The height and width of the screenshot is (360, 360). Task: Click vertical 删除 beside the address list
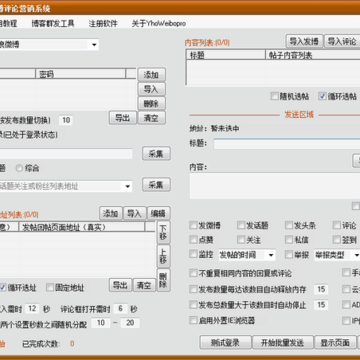click(x=163, y=280)
